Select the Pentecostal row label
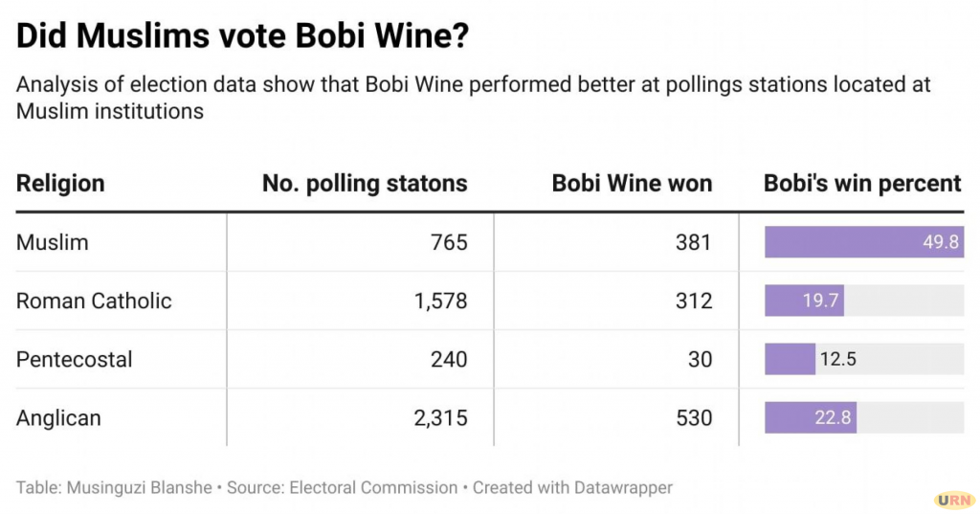Screen dimensions: 980x514 (75, 360)
